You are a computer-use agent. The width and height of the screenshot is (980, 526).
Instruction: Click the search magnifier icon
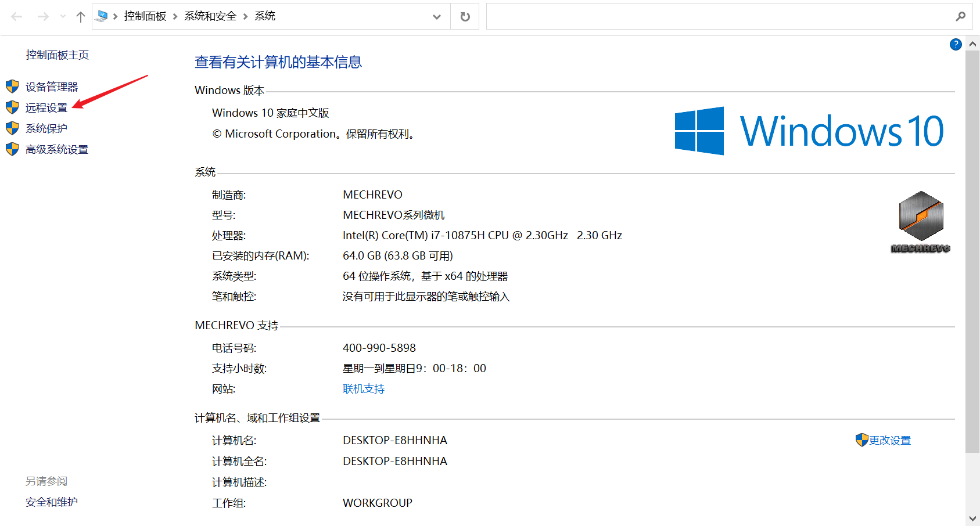960,17
